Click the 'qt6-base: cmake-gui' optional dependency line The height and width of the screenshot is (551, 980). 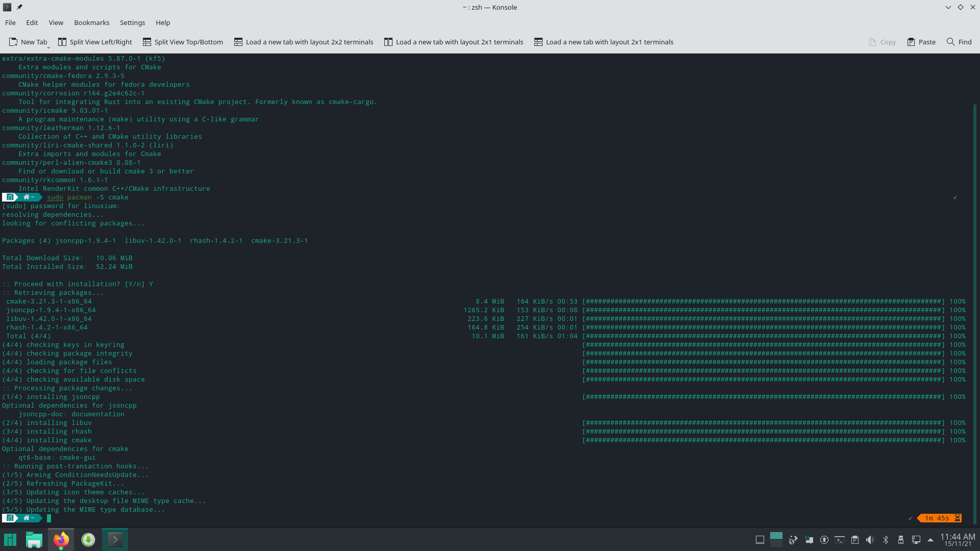click(57, 457)
